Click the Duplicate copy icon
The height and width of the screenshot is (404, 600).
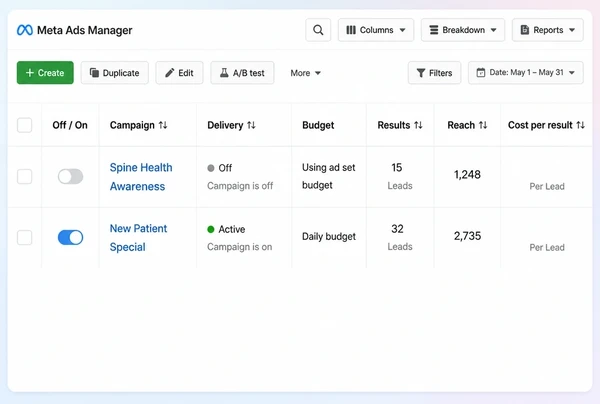tap(94, 72)
